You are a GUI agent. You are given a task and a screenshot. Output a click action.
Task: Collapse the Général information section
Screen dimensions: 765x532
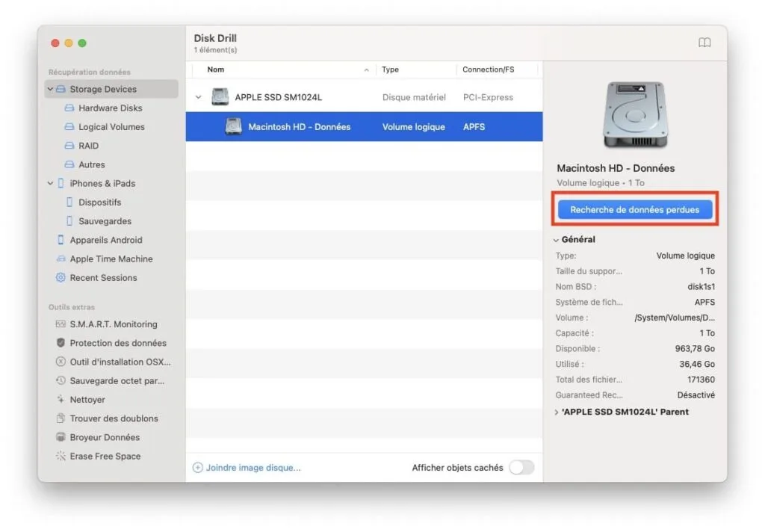click(x=556, y=239)
